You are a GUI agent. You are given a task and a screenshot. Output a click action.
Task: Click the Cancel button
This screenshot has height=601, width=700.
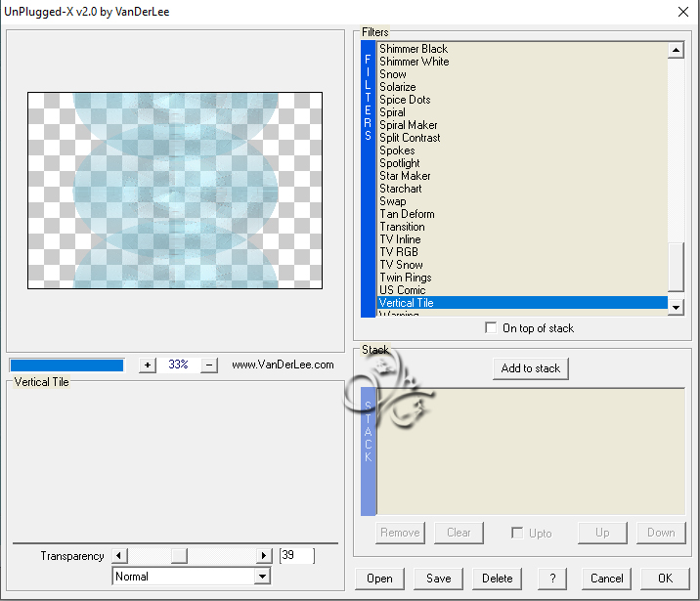(607, 579)
